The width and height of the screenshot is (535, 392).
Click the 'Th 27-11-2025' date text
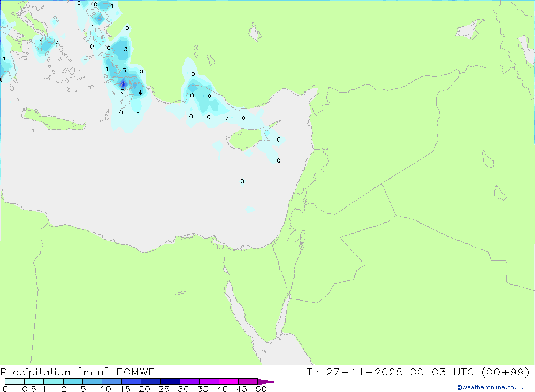(355, 372)
